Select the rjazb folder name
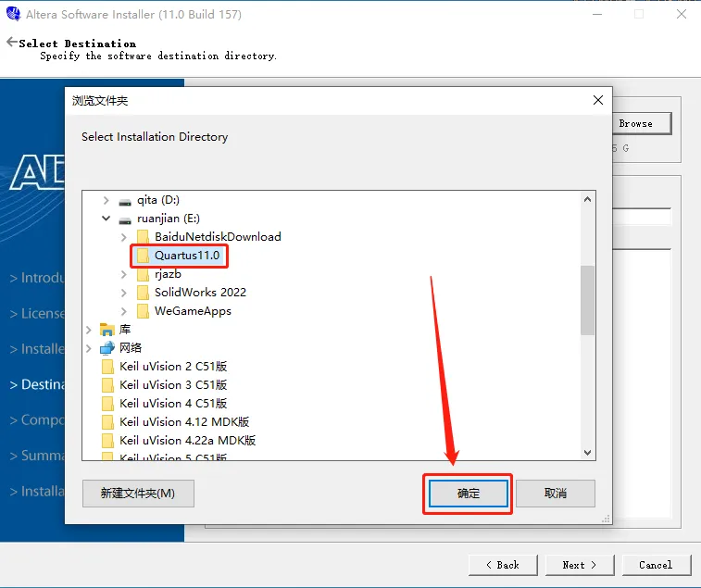The image size is (701, 588). [169, 274]
